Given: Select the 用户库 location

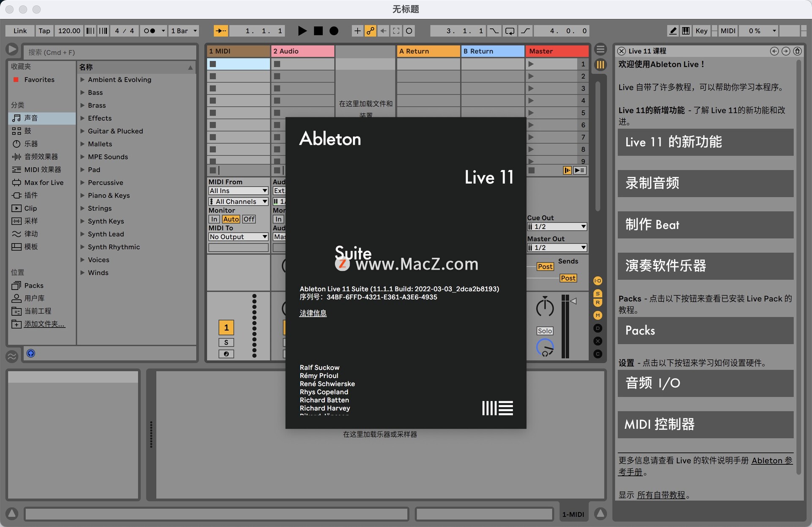Looking at the screenshot, I should click(x=42, y=298).
